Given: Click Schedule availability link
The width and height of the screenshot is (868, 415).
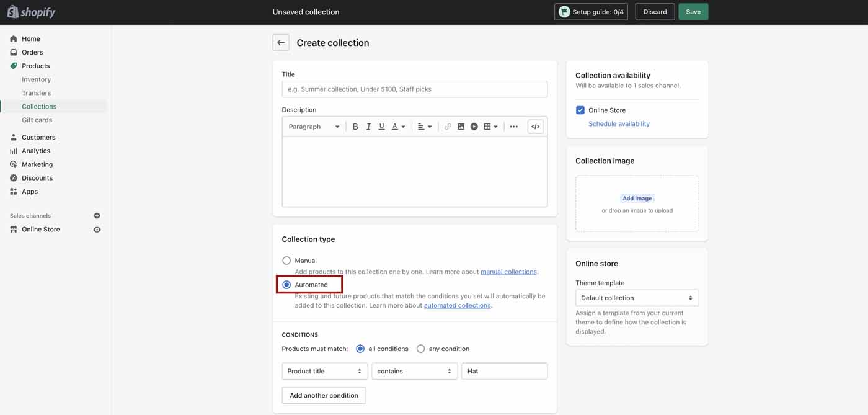Looking at the screenshot, I should (619, 124).
